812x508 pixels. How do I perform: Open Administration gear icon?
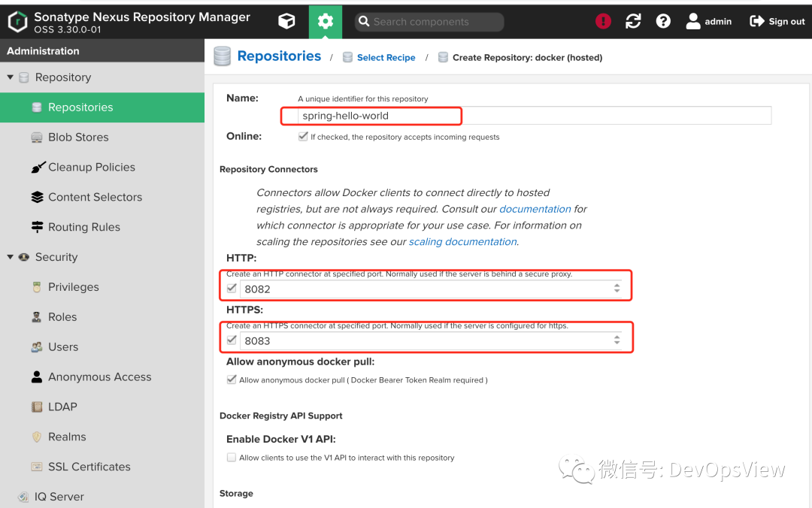(x=326, y=21)
